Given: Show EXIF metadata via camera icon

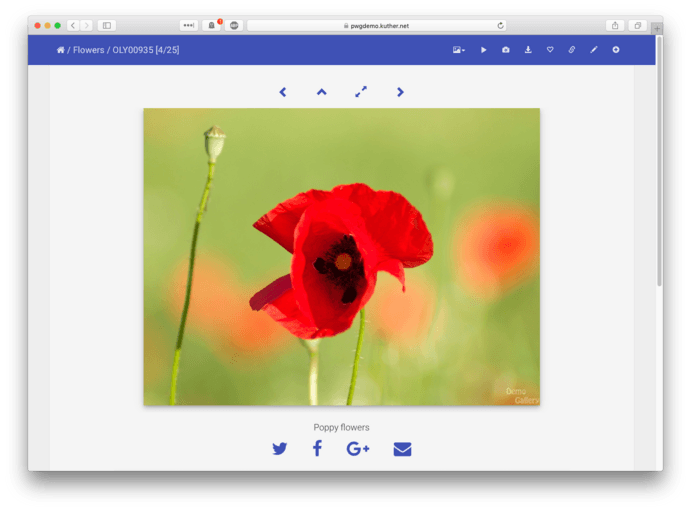Looking at the screenshot, I should click(x=506, y=50).
